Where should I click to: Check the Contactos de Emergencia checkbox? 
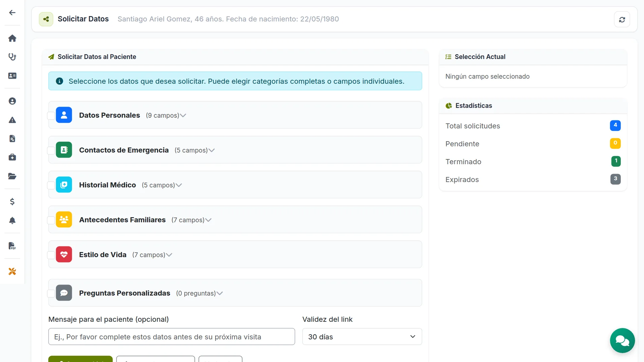click(x=51, y=150)
